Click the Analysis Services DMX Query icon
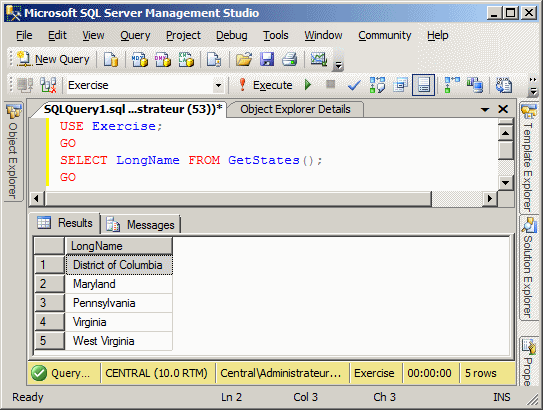Image resolution: width=543 pixels, height=410 pixels. click(162, 59)
